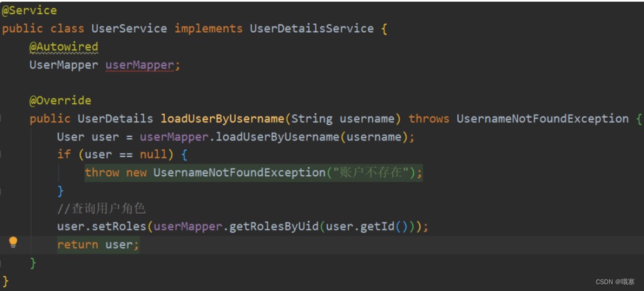The image size is (644, 291).
Task: Click the loadUserByUsername method declaration name
Action: click(x=222, y=119)
